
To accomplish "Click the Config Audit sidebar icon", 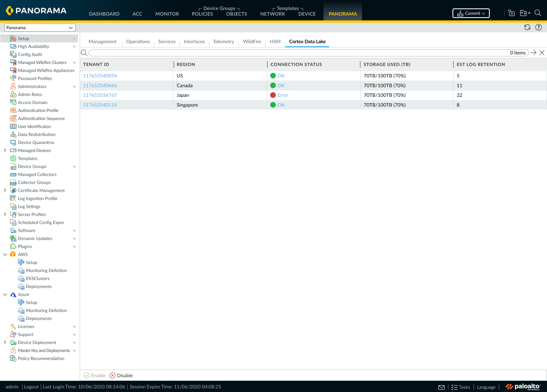I will coord(13,54).
